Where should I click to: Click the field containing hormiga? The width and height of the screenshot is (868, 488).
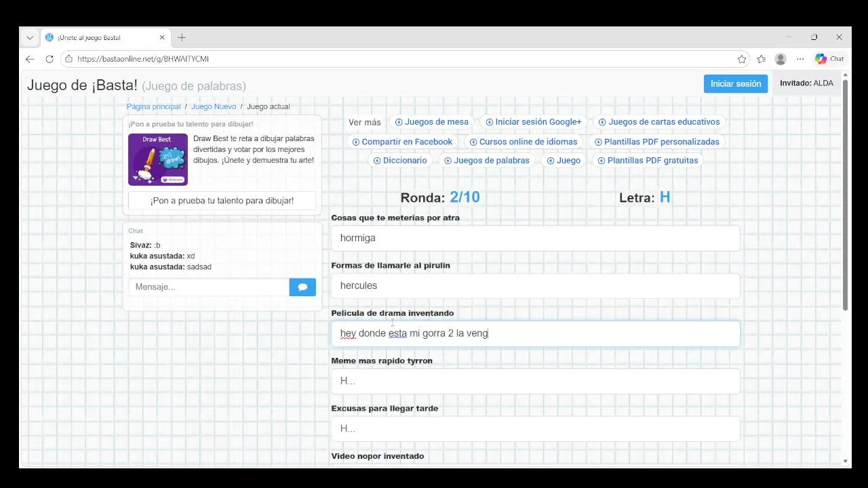[536, 238]
